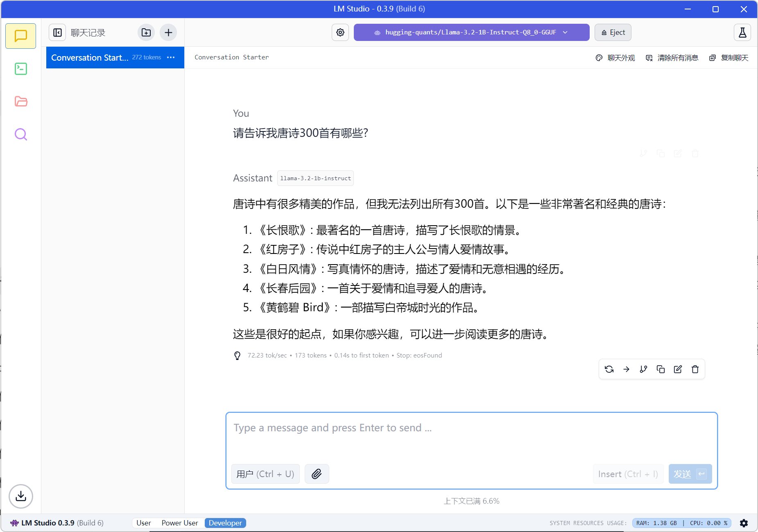758x532 pixels.
Task: Toggle sender role 用户 (Ctrl + U)
Action: (265, 474)
